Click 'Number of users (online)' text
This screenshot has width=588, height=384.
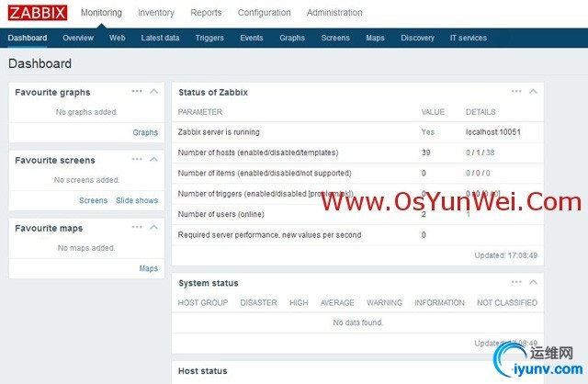(x=220, y=214)
